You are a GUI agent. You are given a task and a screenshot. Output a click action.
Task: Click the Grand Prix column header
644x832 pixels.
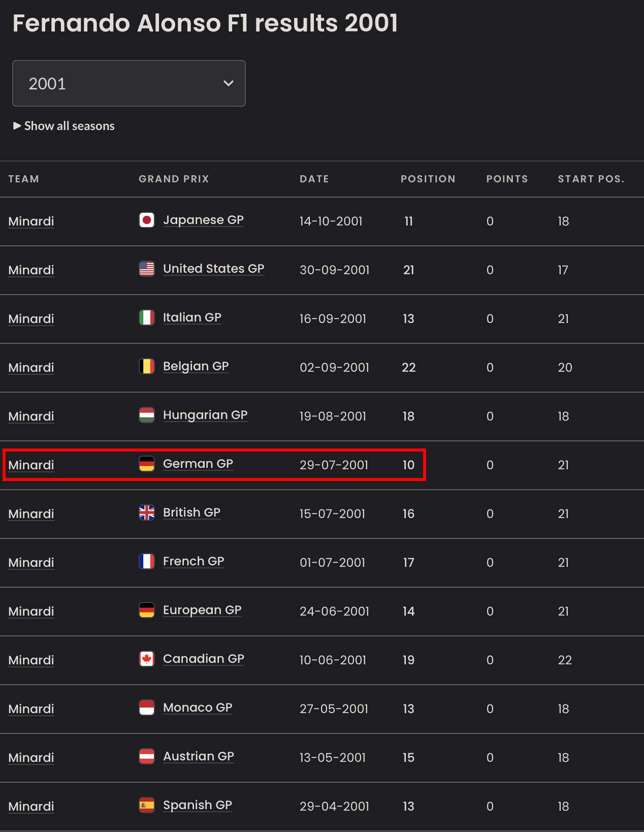(x=174, y=179)
